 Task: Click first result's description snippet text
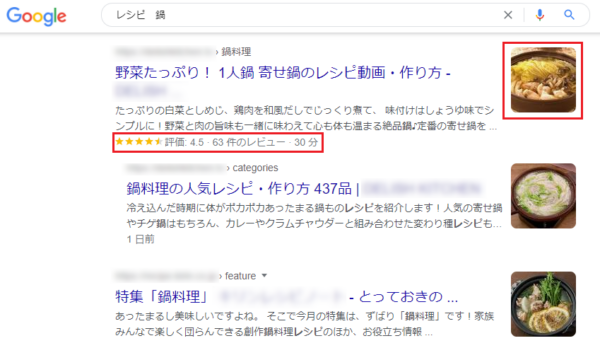(306, 118)
